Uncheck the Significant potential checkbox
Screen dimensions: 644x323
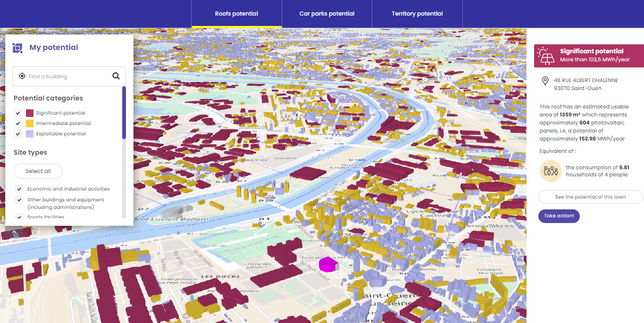(18, 113)
